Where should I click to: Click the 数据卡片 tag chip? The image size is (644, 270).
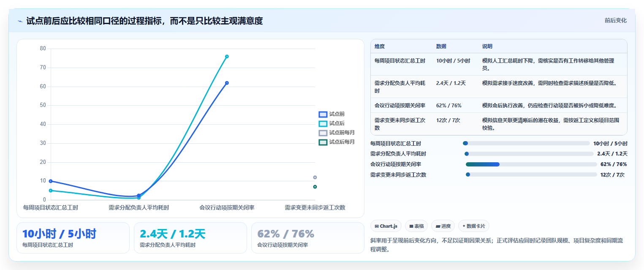pos(474,226)
